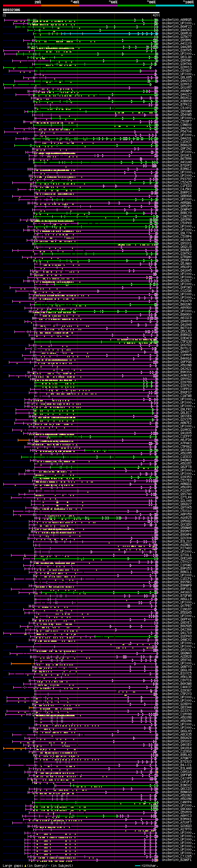This screenshot has height=868, width=197.
Task: Select the UniRef100_C1WZS9 label
Action: point(177,216)
